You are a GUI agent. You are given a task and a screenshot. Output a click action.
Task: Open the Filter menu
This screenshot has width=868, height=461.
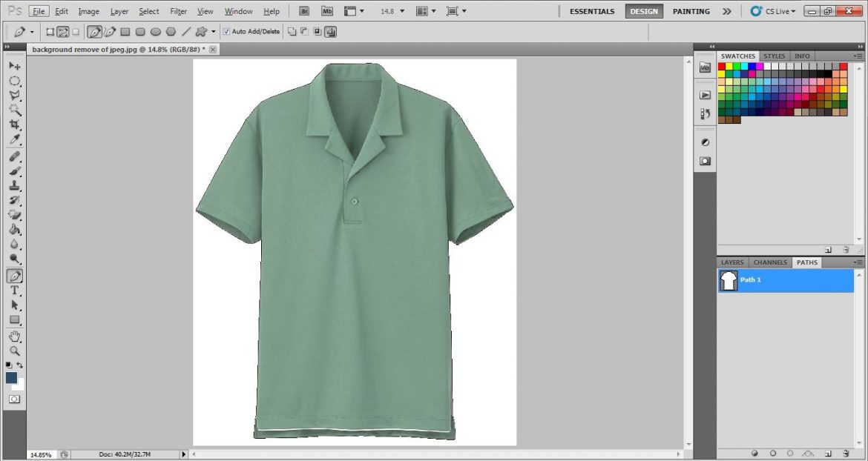178,11
